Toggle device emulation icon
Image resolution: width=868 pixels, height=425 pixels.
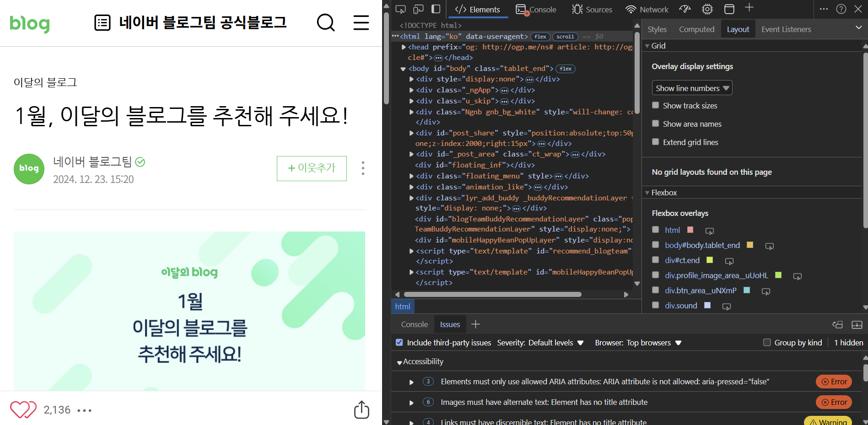418,9
